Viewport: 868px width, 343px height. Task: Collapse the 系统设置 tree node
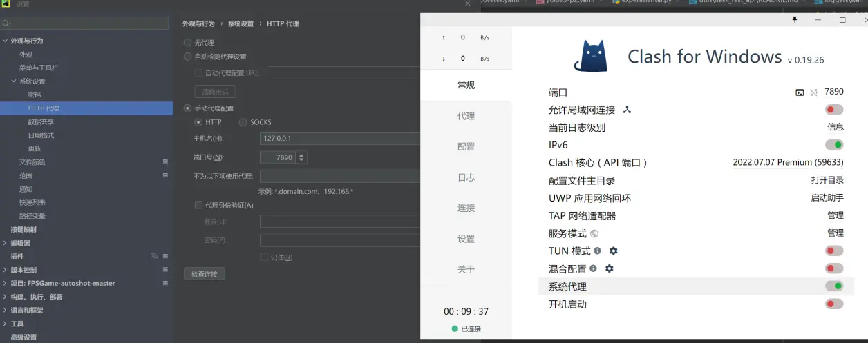point(13,81)
